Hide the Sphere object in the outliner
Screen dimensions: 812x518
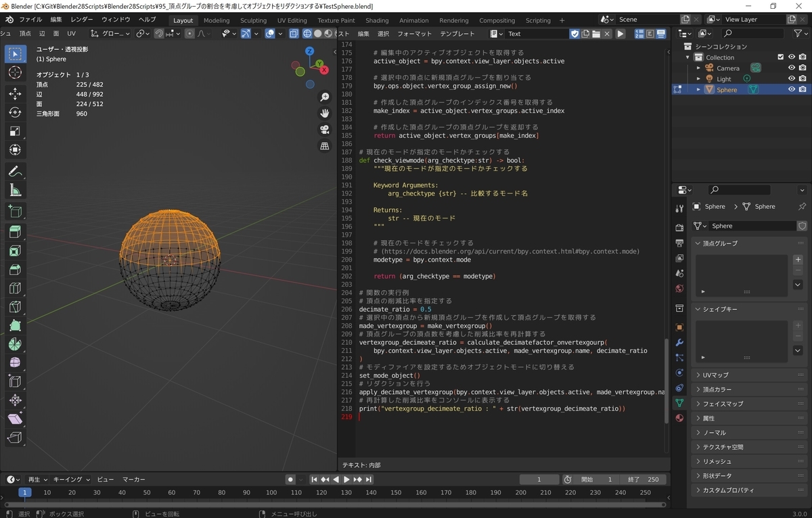tap(792, 89)
